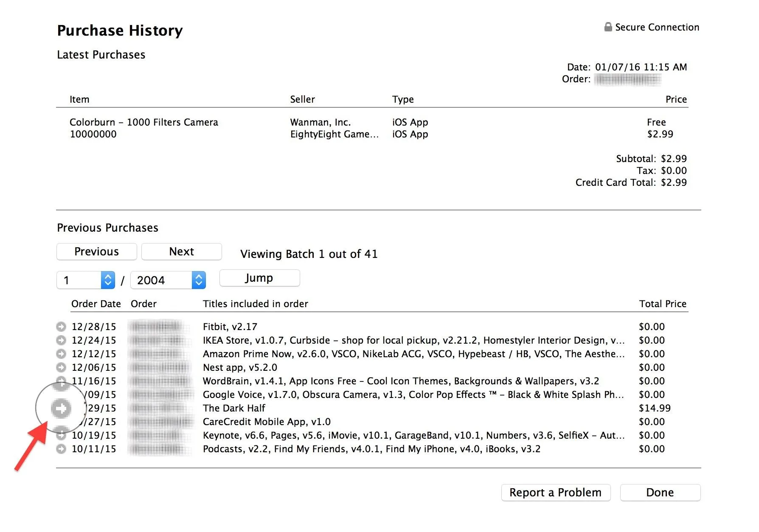The height and width of the screenshot is (532, 759).
Task: Click arrow icon beside 12/24/15 IKEA Store order
Action: coord(61,340)
